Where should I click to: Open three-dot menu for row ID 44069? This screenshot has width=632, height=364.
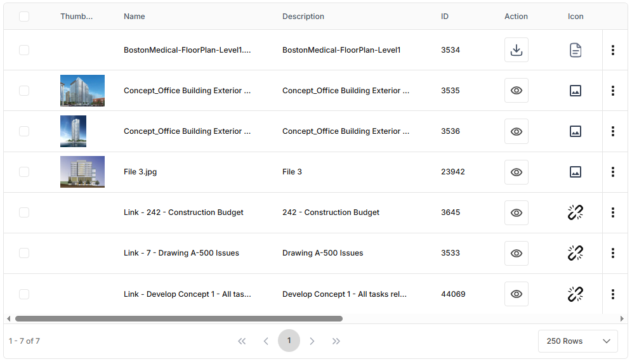tap(612, 294)
